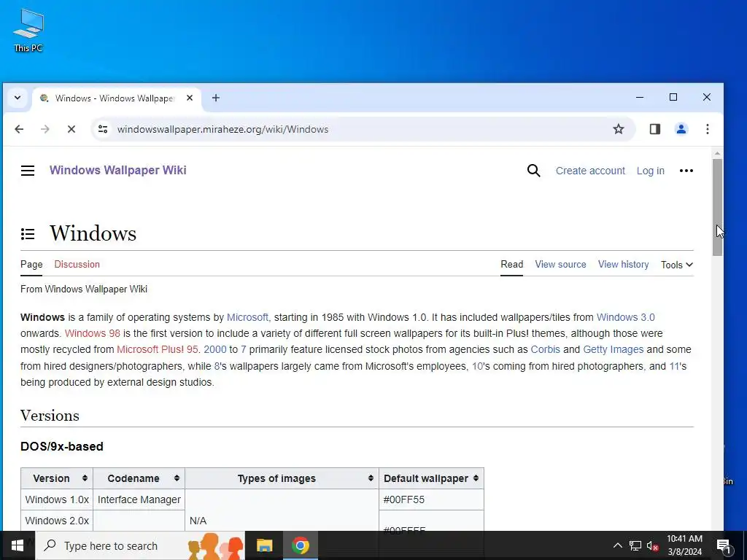The width and height of the screenshot is (747, 560).
Task: Stop loading the page
Action: coord(71,129)
